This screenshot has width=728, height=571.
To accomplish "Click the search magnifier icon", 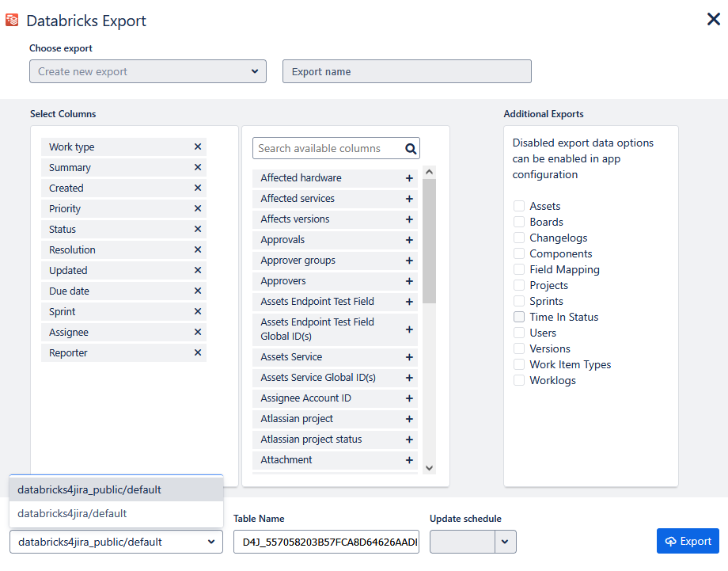I will [x=410, y=148].
